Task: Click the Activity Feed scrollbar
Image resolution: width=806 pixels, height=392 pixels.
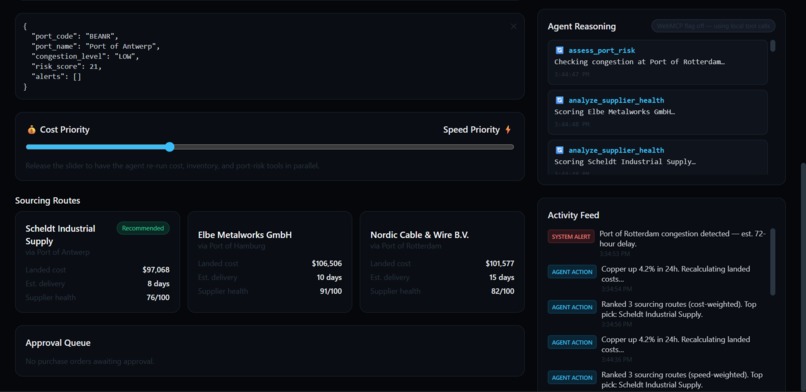Action: coord(773,262)
